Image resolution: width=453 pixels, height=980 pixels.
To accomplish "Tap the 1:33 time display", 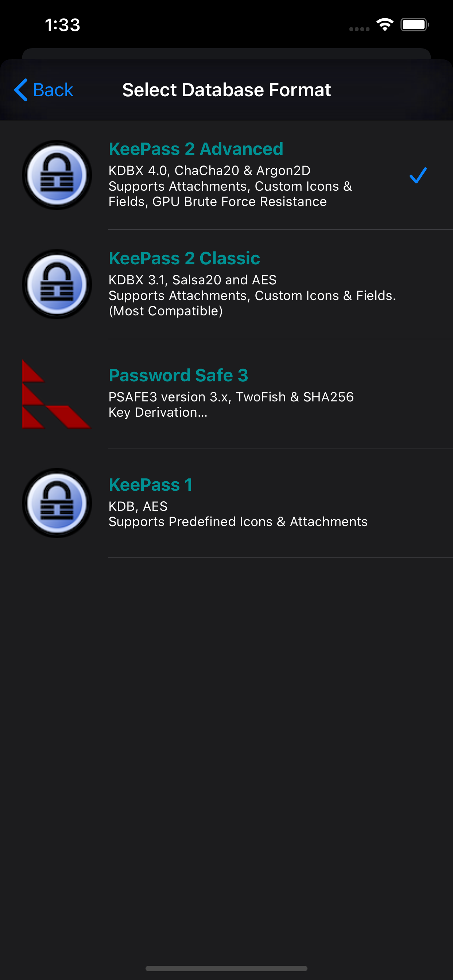I will (62, 25).
